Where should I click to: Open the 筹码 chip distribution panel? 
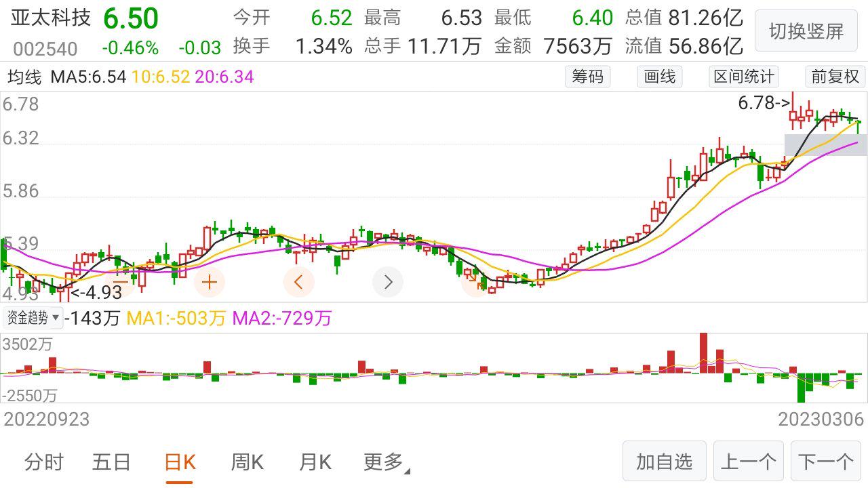coord(587,77)
